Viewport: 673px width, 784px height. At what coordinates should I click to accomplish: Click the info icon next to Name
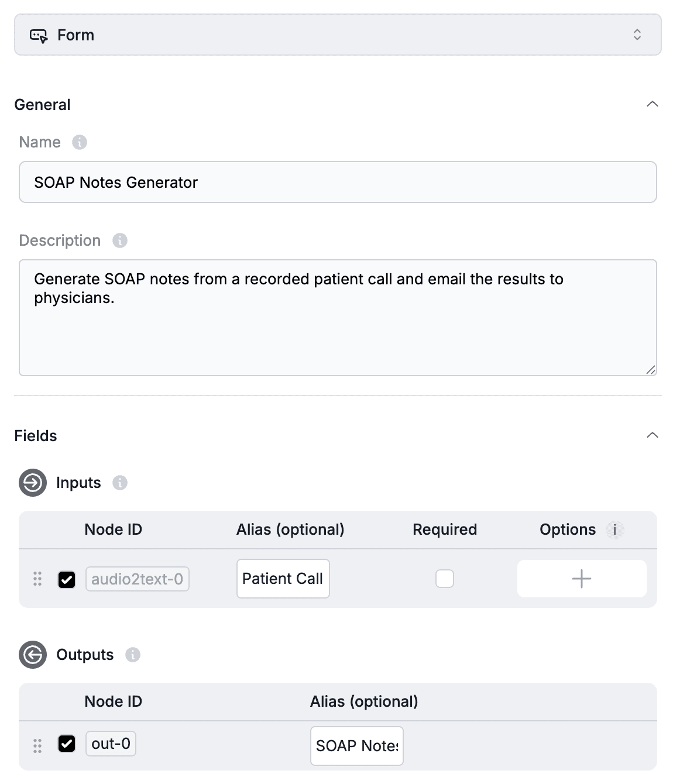pyautogui.click(x=80, y=142)
